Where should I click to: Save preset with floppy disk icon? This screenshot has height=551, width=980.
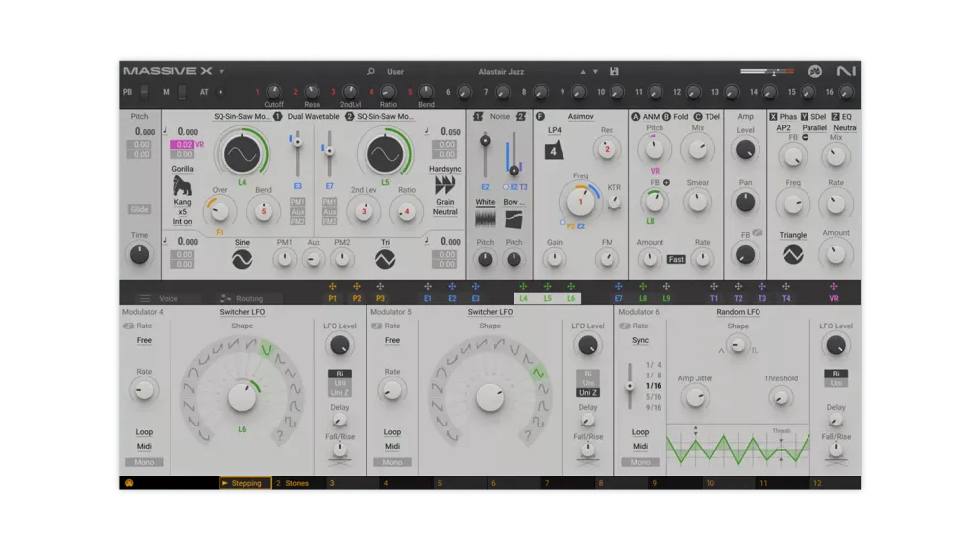(614, 72)
